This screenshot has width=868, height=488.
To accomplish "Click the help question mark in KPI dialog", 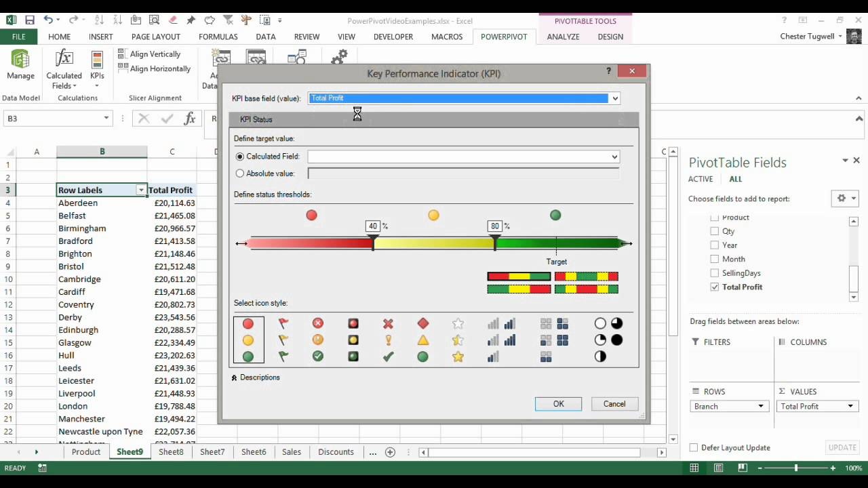I will (608, 70).
